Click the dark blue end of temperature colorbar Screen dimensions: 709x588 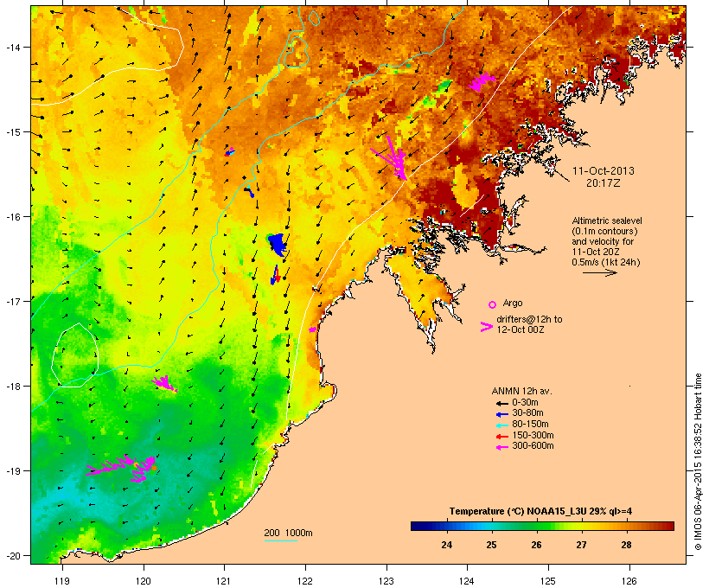click(417, 526)
